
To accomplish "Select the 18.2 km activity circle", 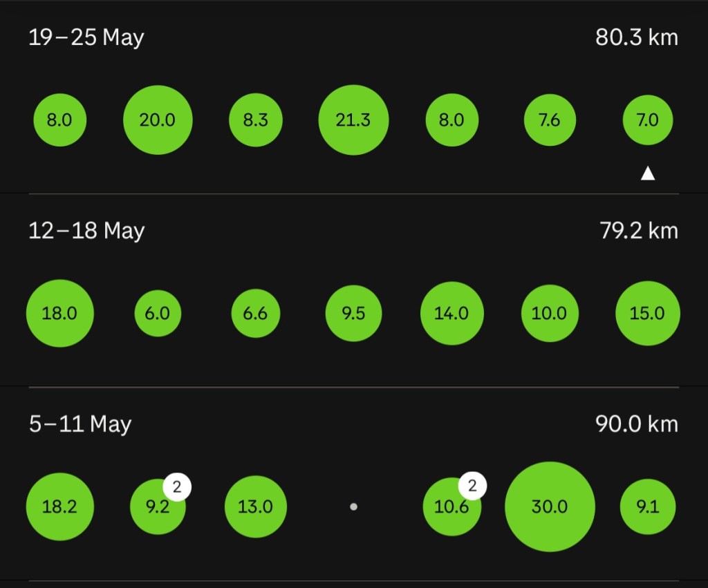I will point(59,506).
